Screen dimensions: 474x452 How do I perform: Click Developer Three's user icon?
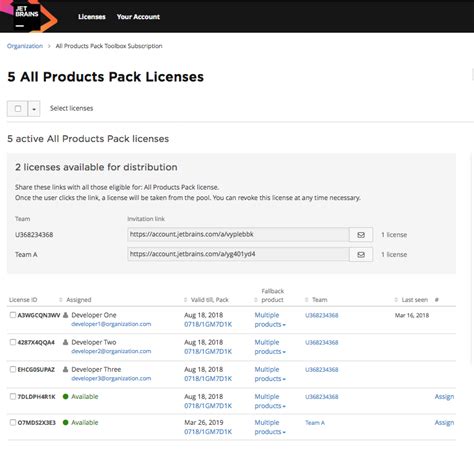[66, 369]
